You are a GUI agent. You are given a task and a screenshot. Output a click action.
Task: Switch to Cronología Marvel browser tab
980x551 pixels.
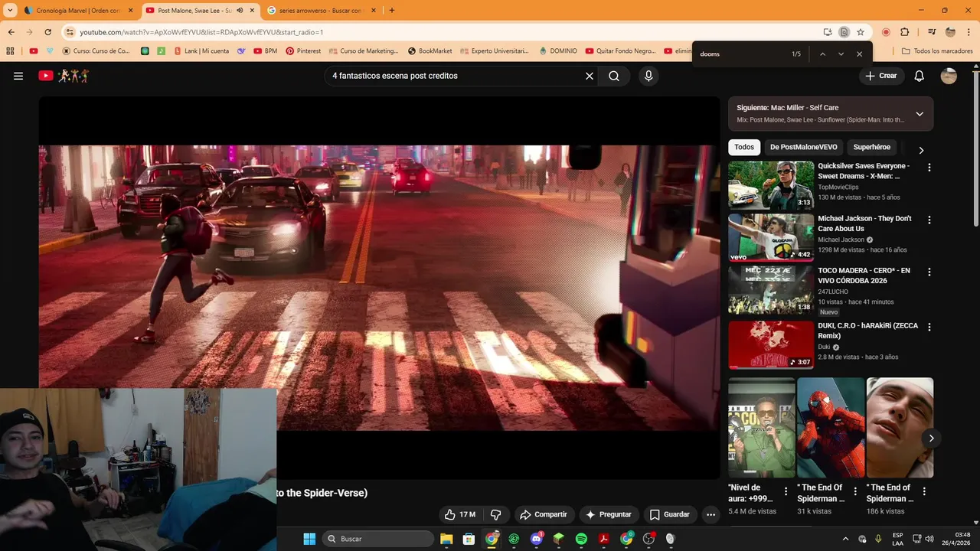pos(79,11)
